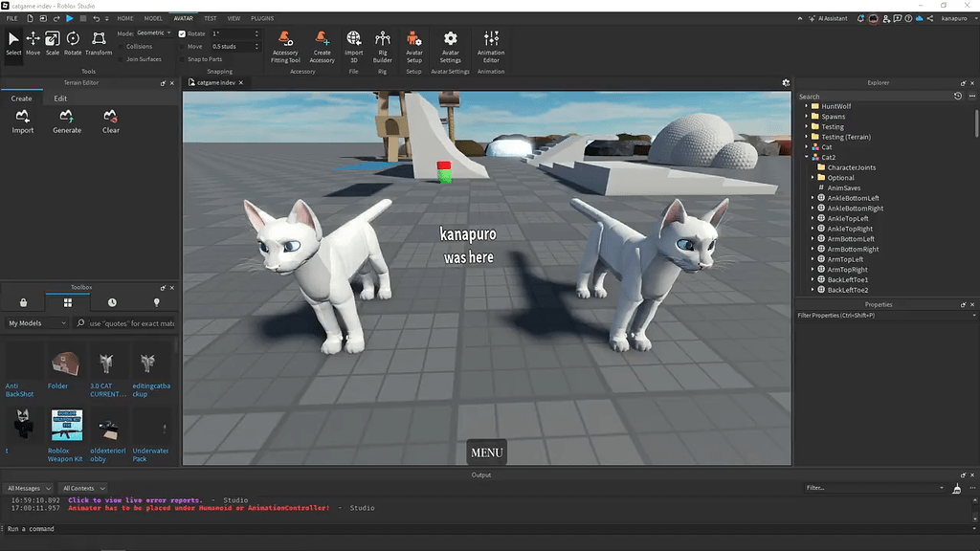Viewport: 980px width, 551px height.
Task: Click the in-game MENU button
Action: [x=486, y=452]
